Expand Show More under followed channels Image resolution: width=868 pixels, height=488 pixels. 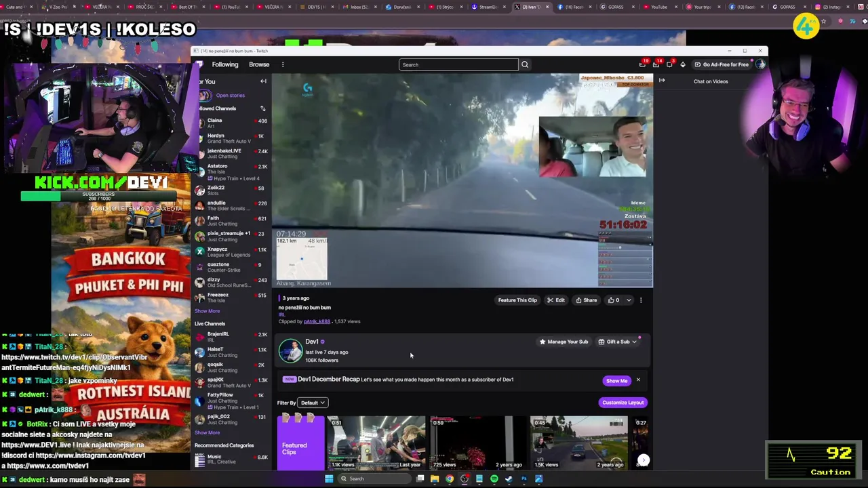point(207,311)
